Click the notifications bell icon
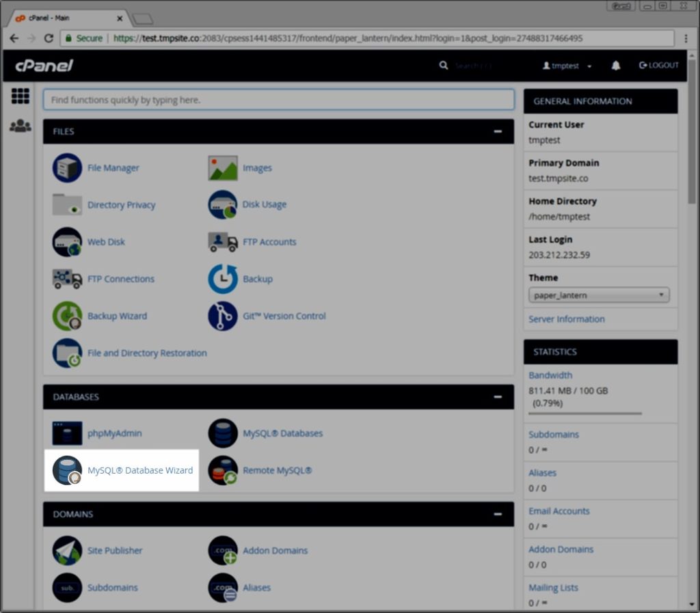 (x=616, y=66)
